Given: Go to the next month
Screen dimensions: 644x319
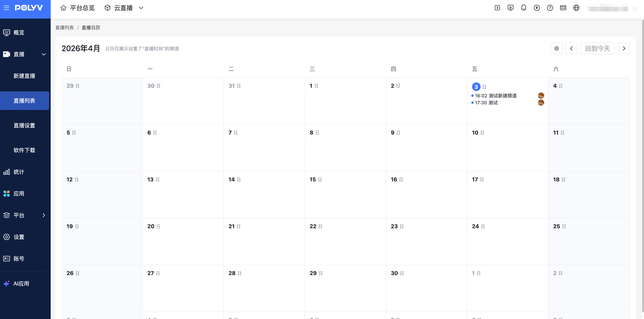Looking at the screenshot, I should tap(624, 48).
